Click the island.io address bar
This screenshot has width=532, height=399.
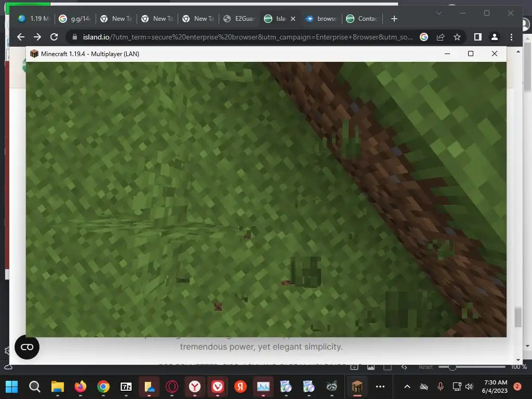[x=248, y=37]
